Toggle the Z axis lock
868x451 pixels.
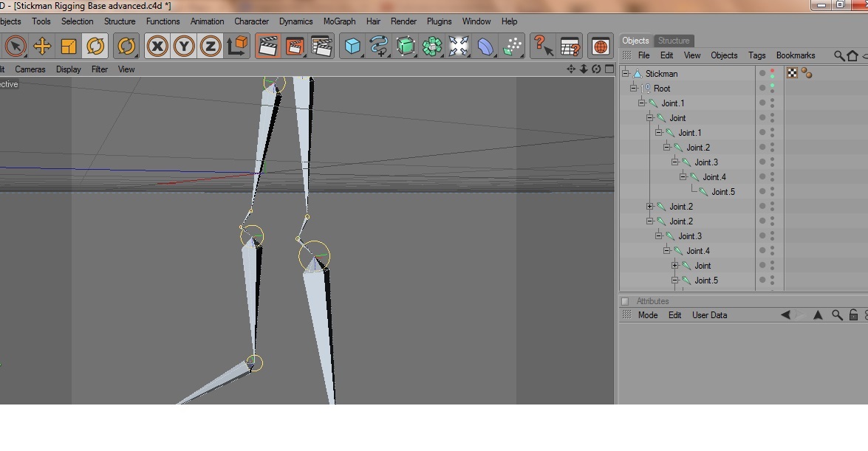click(x=211, y=46)
